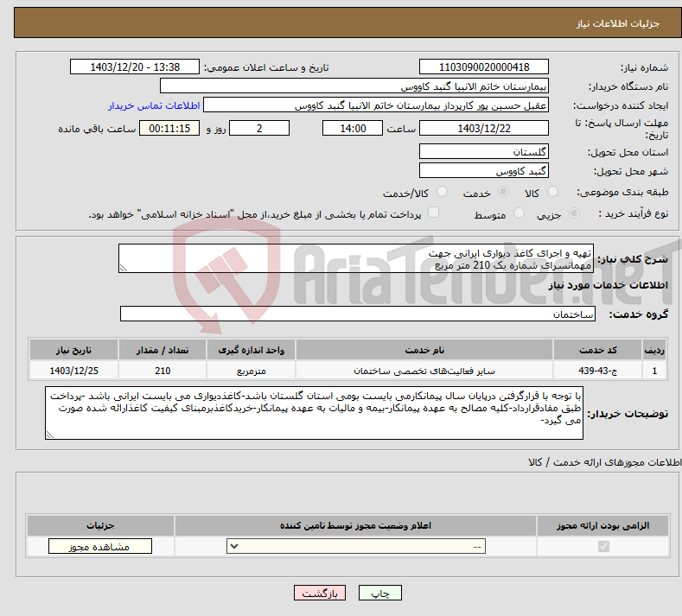The height and width of the screenshot is (616, 682).
Task: Click the general need description textbox
Action: [356, 258]
